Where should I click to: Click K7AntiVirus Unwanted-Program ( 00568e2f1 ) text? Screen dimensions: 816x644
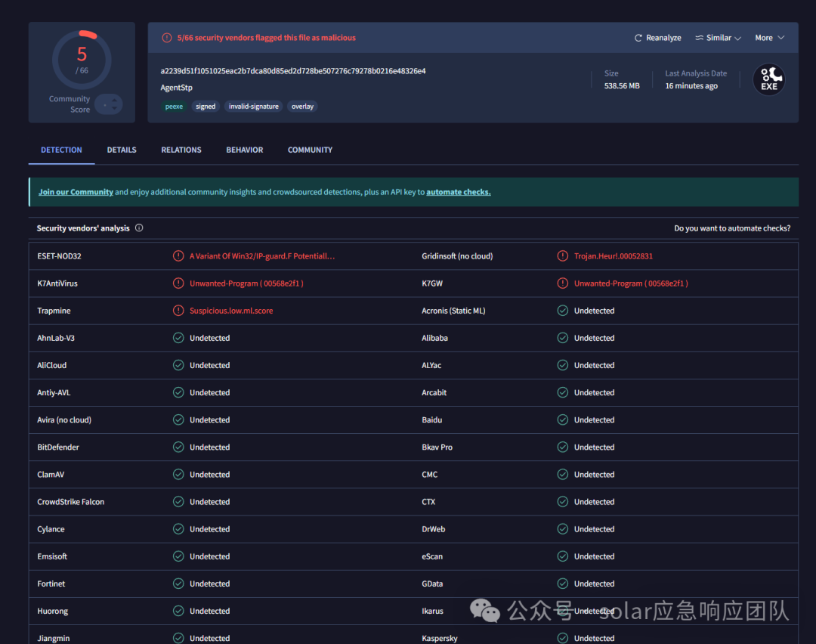point(246,283)
